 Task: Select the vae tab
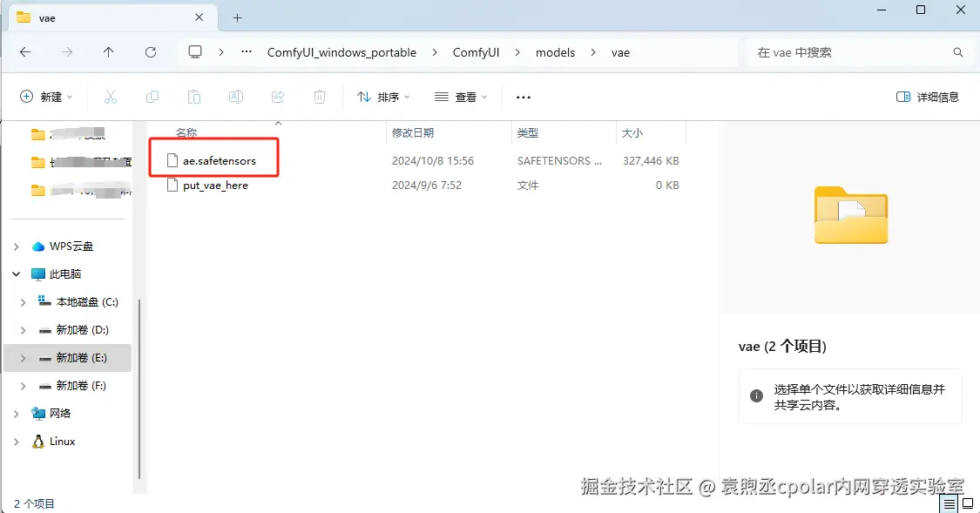coord(112,18)
